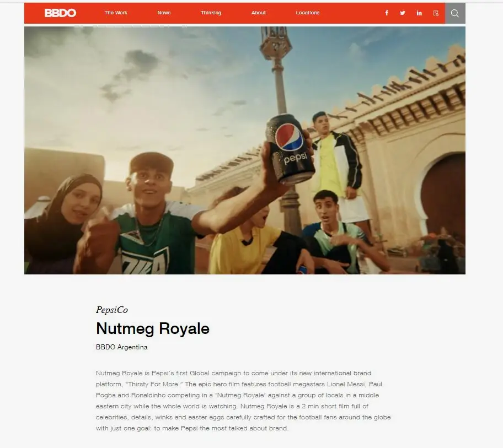Viewport: 503px width, 448px height.
Task: Click the PepsiCo client name link
Action: tap(112, 310)
